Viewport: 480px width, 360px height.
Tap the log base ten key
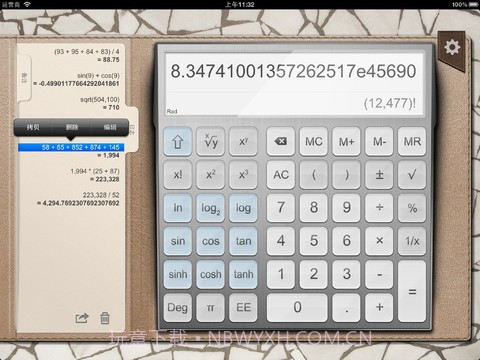(243, 208)
